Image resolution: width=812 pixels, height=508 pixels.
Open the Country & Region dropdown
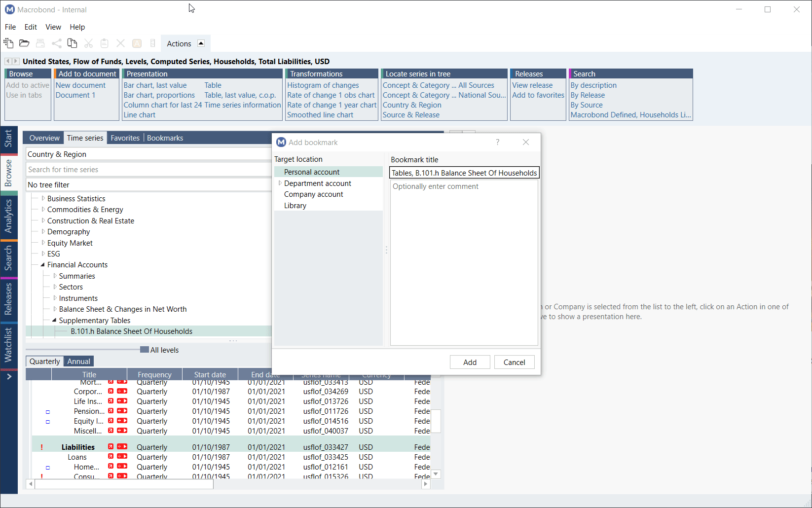148,154
